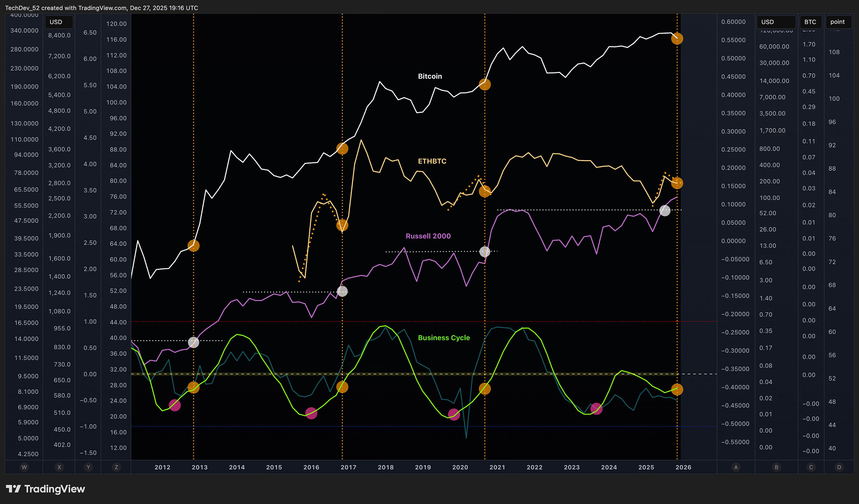Click the Bitcoin series label

(430, 76)
